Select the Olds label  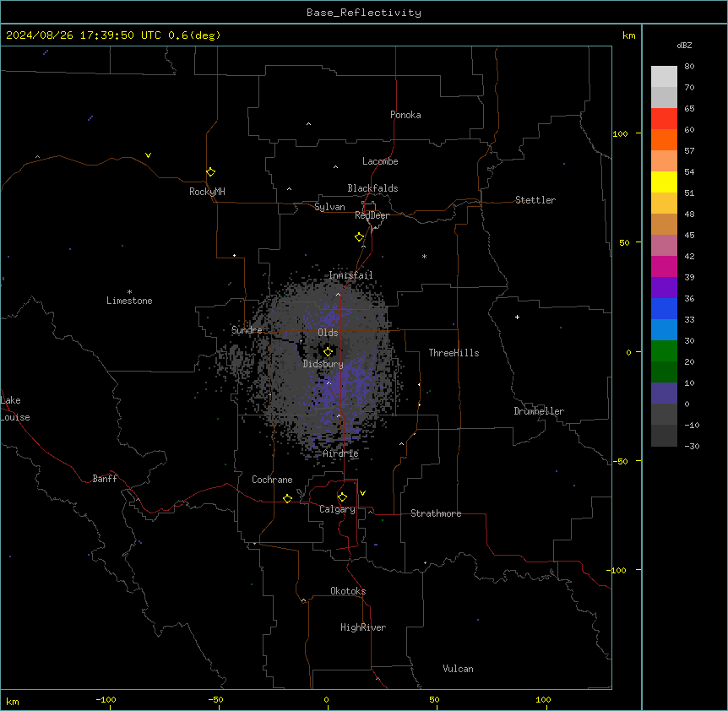328,333
